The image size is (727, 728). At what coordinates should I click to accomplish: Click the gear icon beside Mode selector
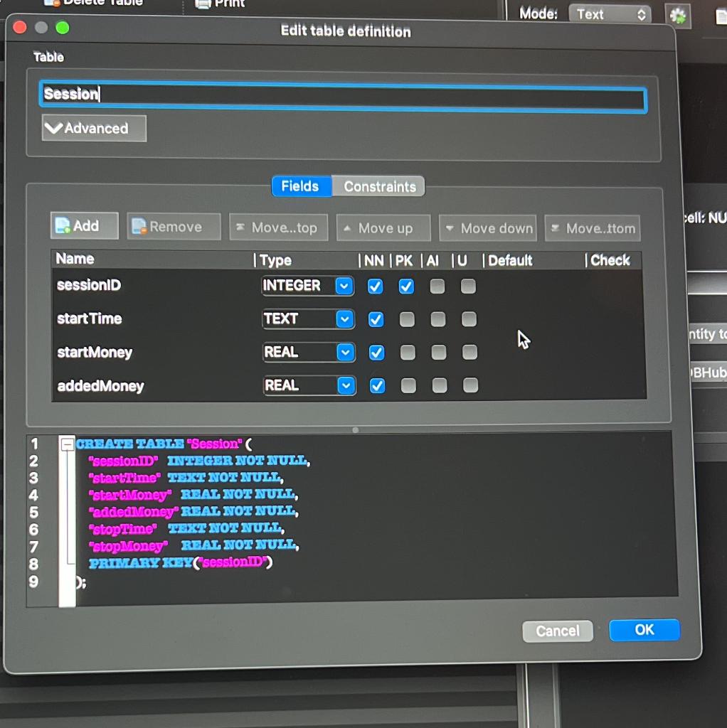point(678,16)
